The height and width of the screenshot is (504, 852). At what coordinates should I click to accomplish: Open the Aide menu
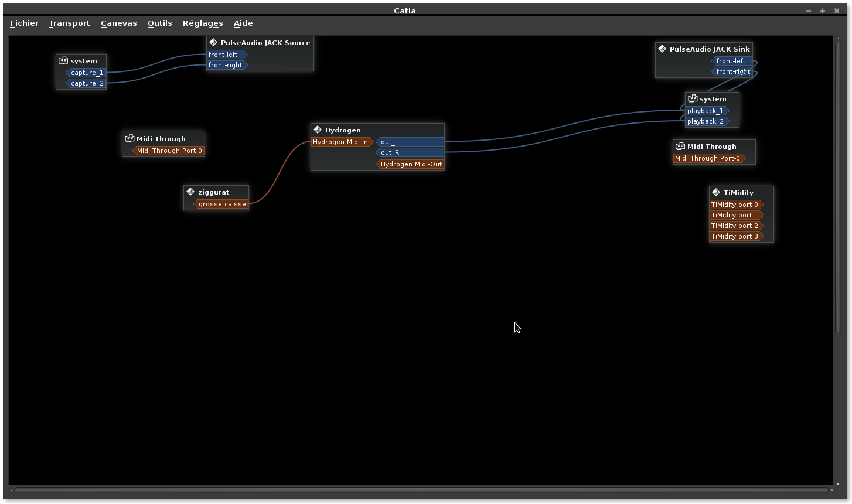pos(243,23)
